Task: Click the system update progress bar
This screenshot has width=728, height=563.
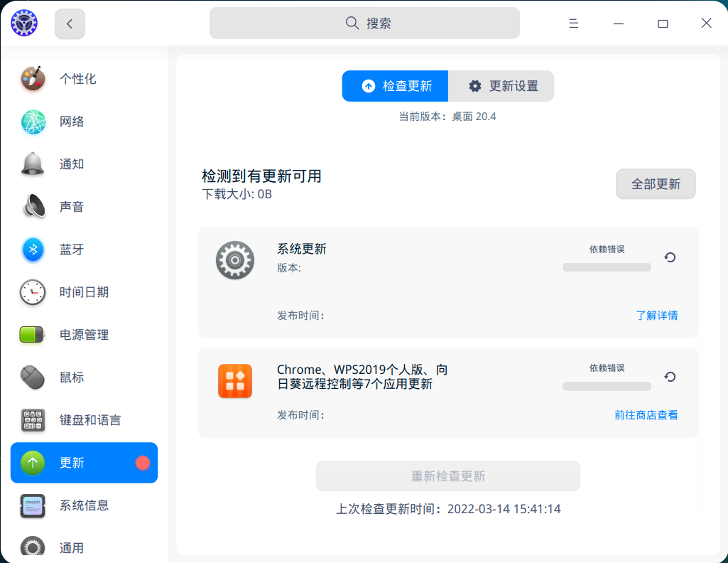Action: pyautogui.click(x=607, y=267)
